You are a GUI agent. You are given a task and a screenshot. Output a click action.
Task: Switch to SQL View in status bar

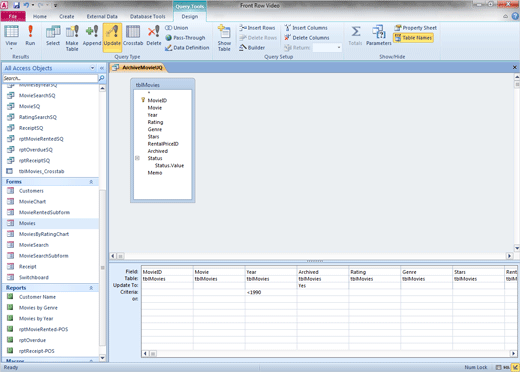coord(506,367)
